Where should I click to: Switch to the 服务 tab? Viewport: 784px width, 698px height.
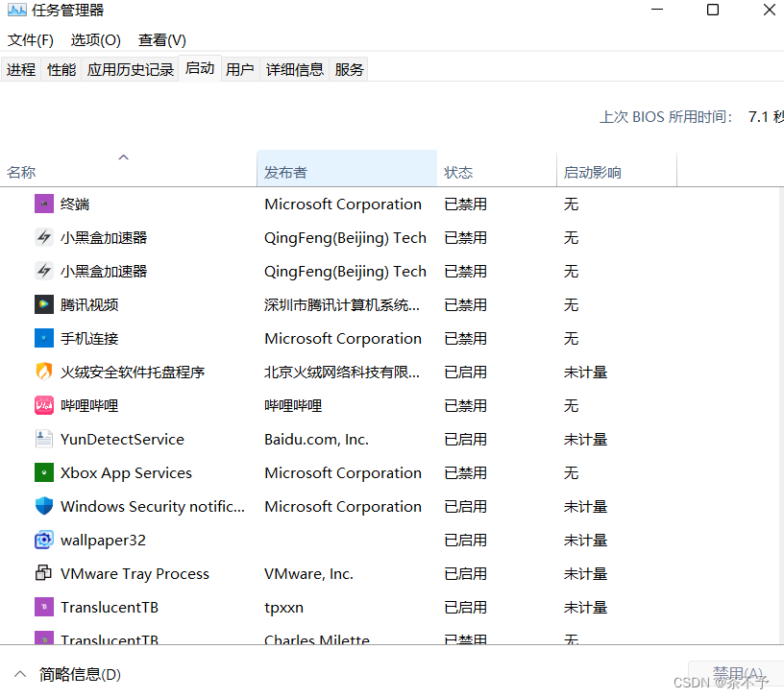coord(349,69)
